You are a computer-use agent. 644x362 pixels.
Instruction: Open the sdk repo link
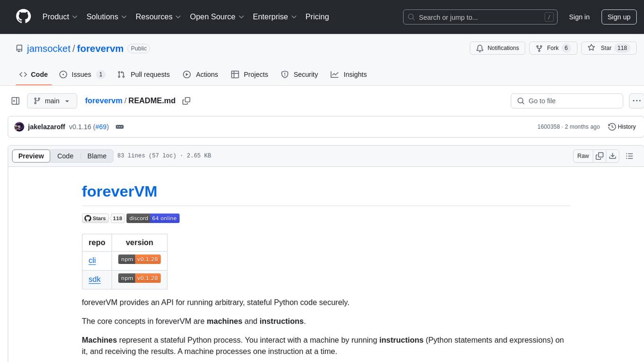coord(95,279)
